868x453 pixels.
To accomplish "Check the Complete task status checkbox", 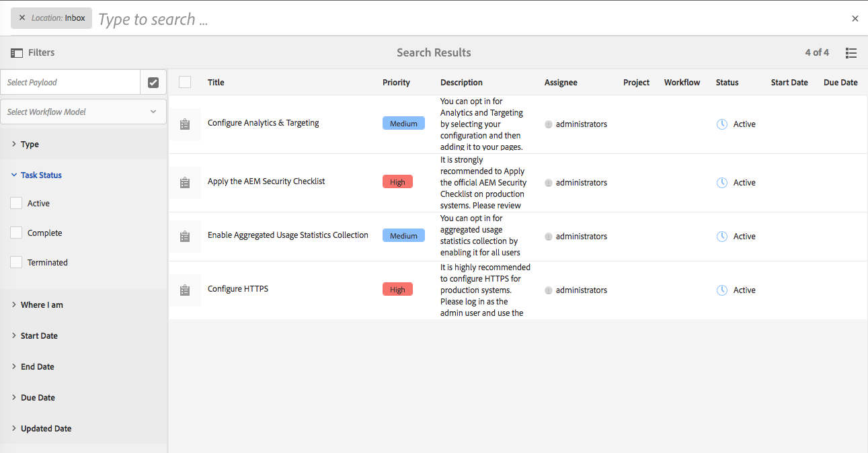I will point(17,233).
